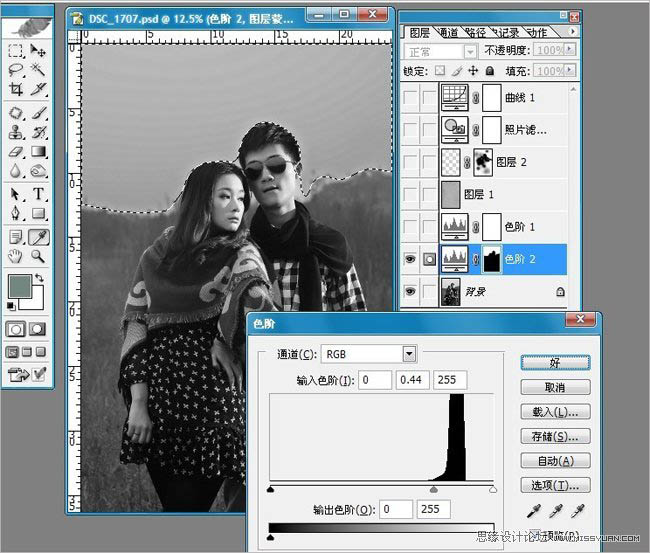
Task: Select the Brush tool
Action: 38,113
